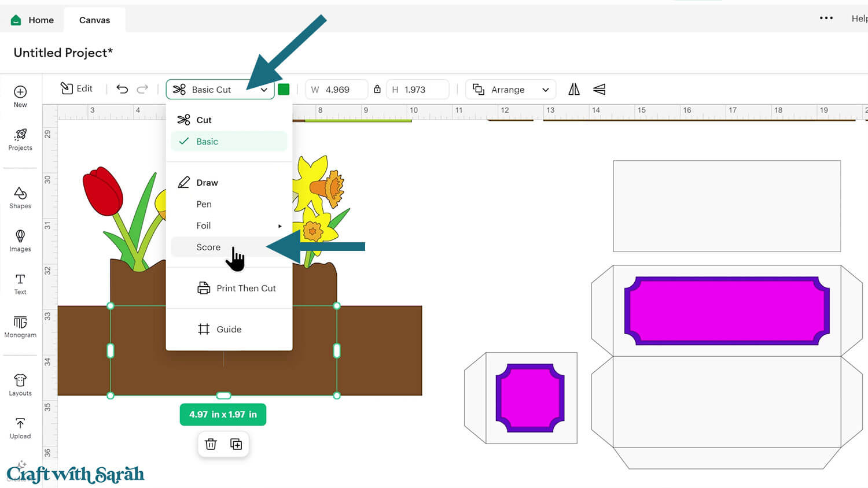Go to the Home tab
The width and height of the screenshot is (868, 488).
[x=32, y=20]
